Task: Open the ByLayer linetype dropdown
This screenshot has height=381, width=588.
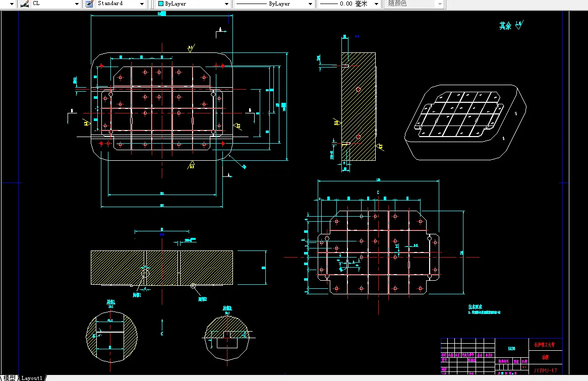Action: point(310,4)
